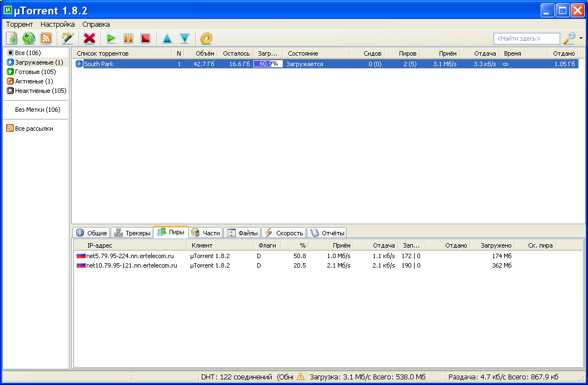
Task: Move torrent up the queue arrow
Action: [167, 38]
